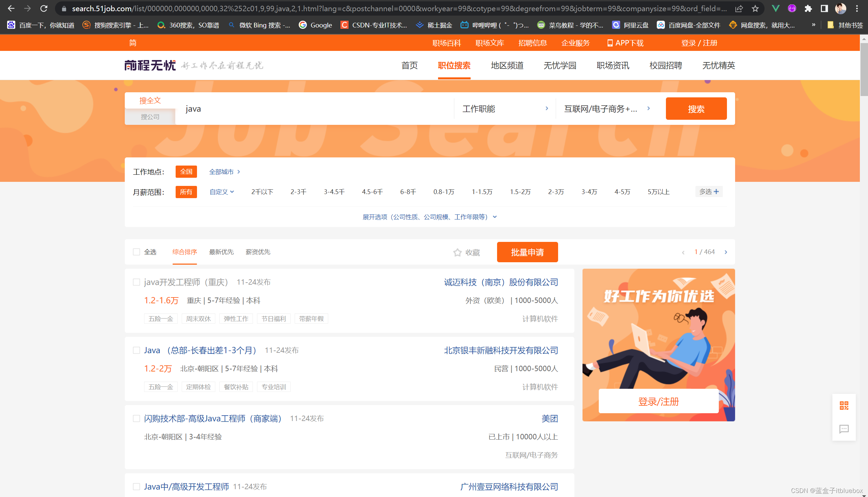The image size is (868, 497).
Task: Switch to 薪资优先 sorting tab
Action: 257,252
